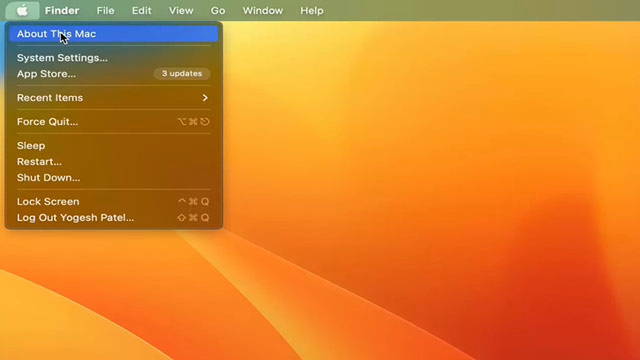This screenshot has height=360, width=640.
Task: Select Restart from the menu
Action: pos(113,162)
